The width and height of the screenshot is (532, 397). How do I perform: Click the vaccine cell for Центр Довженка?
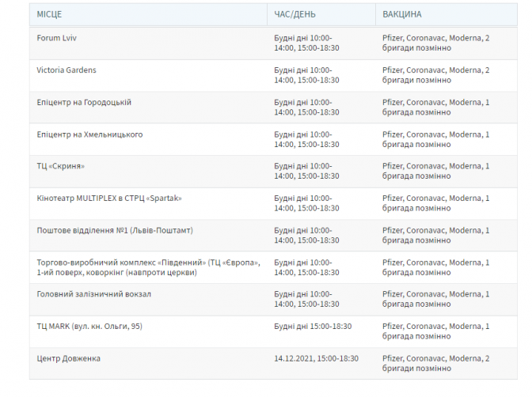[435, 363]
